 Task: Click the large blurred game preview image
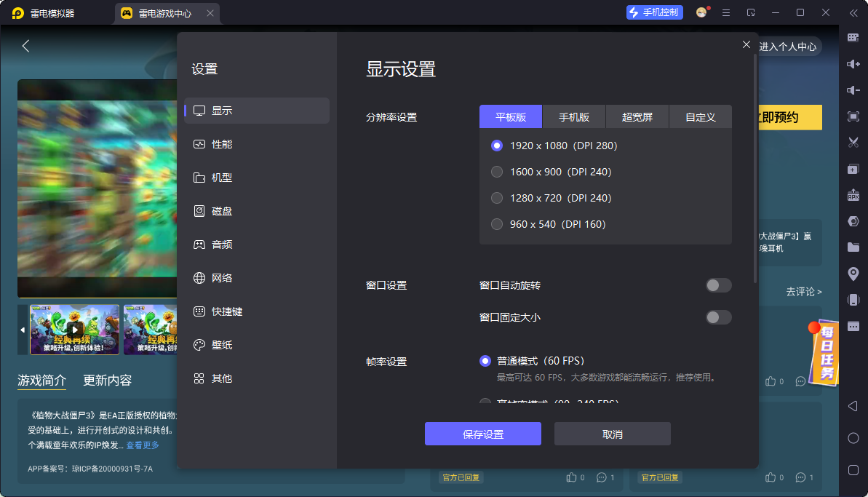(x=97, y=188)
